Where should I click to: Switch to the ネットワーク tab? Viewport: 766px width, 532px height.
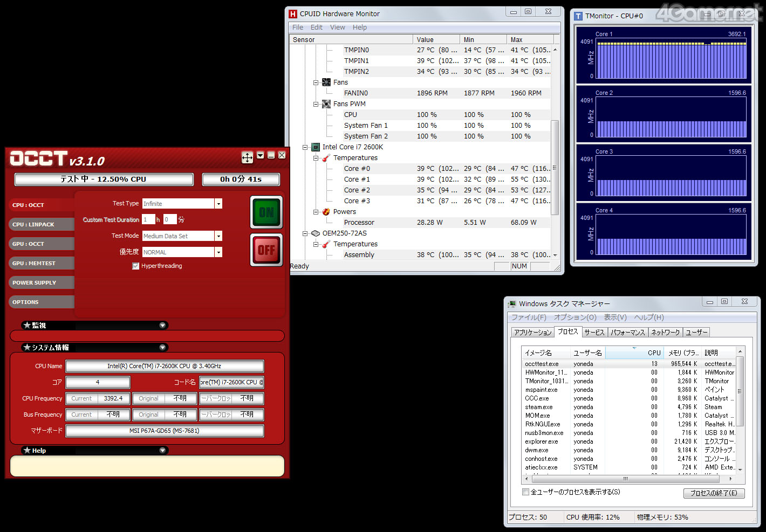click(x=665, y=333)
